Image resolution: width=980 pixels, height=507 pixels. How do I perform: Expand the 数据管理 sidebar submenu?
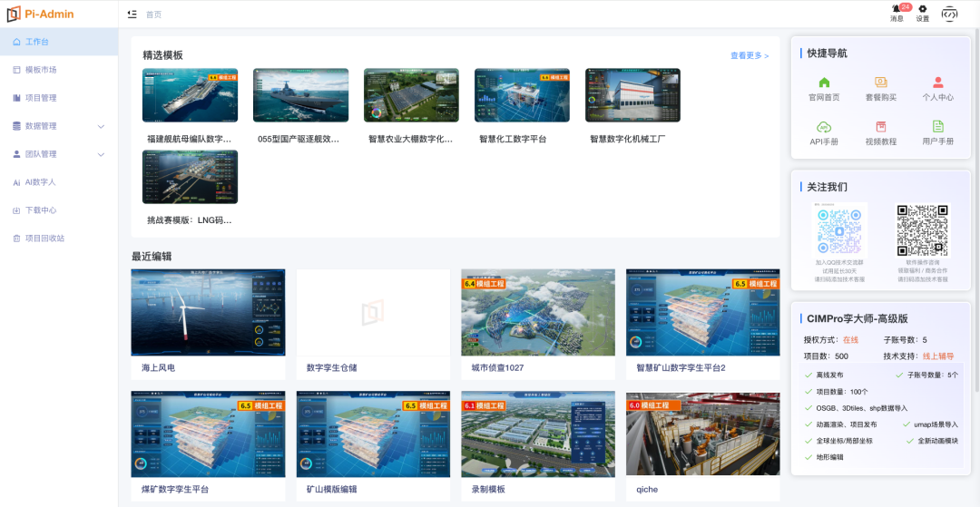(59, 126)
